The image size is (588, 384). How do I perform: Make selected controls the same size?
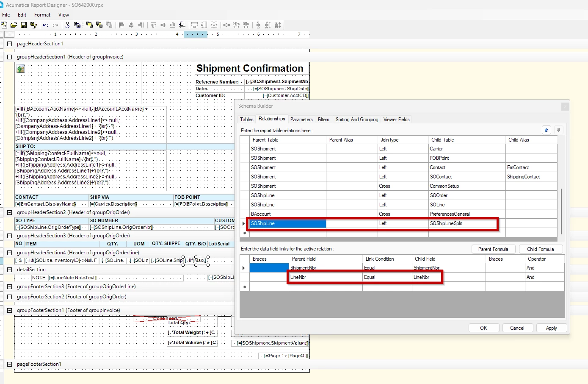[x=214, y=25]
